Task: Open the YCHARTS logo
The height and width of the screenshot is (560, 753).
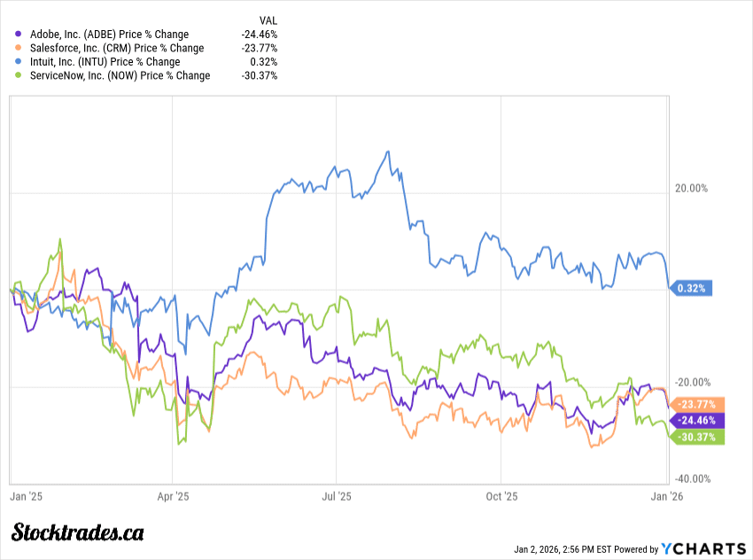Action: pos(704,548)
